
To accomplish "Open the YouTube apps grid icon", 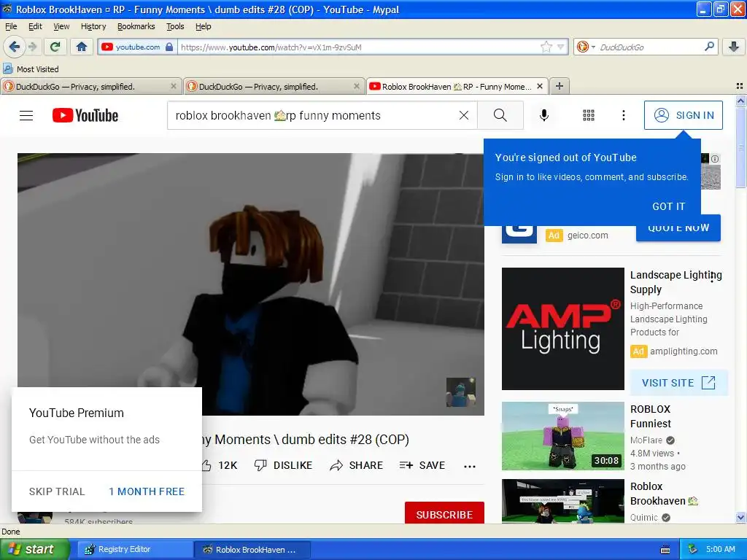I will coord(589,115).
